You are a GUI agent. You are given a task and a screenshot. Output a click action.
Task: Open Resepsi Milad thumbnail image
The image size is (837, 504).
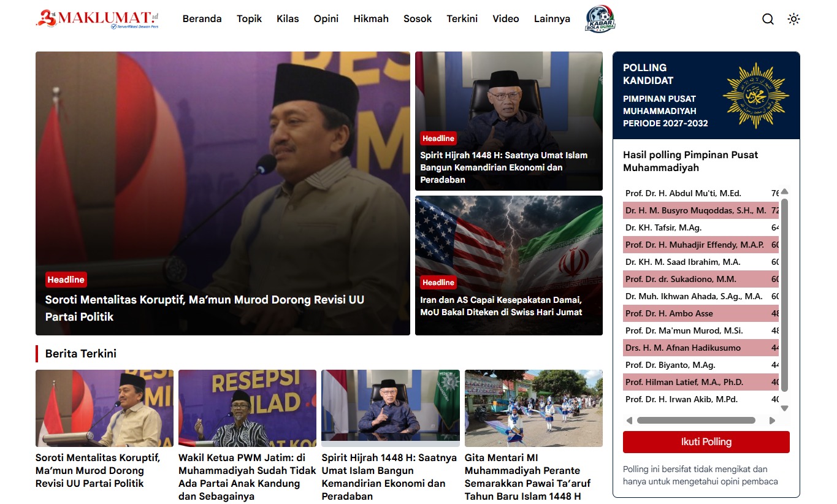coord(247,408)
